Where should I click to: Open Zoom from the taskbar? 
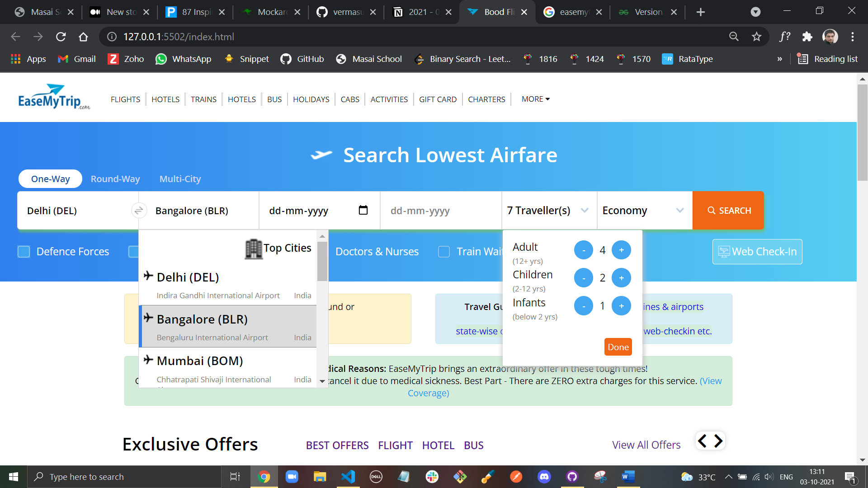click(292, 477)
